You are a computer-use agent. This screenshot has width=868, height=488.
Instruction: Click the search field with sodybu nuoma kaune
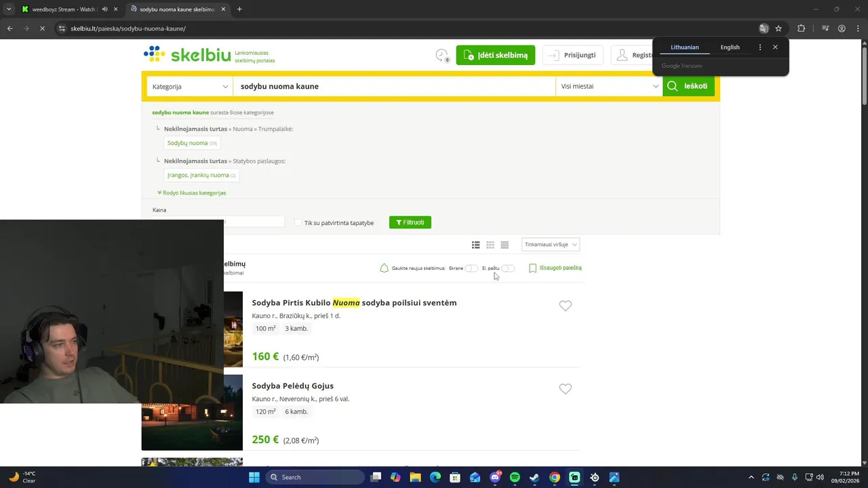pyautogui.click(x=394, y=87)
